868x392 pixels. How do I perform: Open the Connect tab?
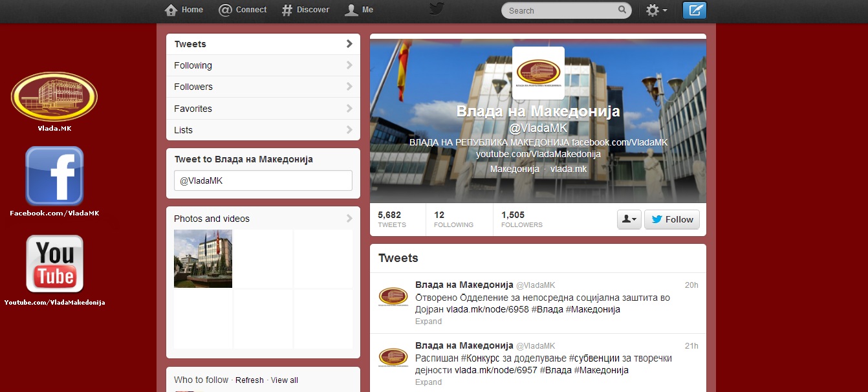point(243,10)
